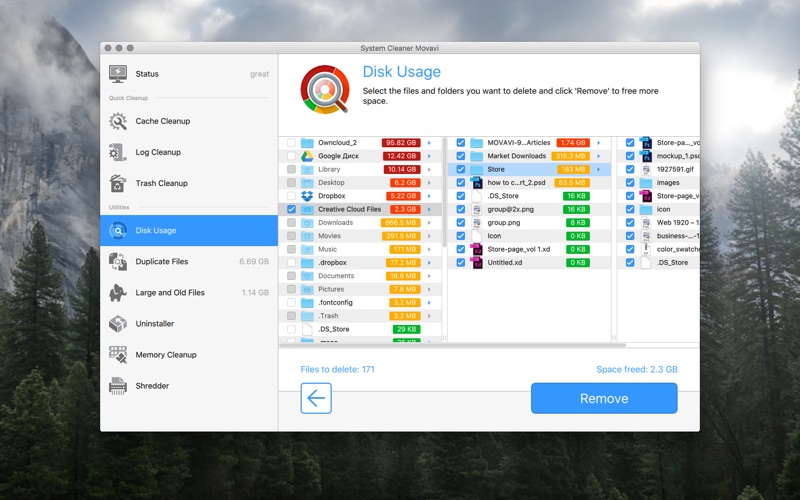This screenshot has width=800, height=500.
Task: Open the Cache Cleanup section
Action: [x=189, y=121]
